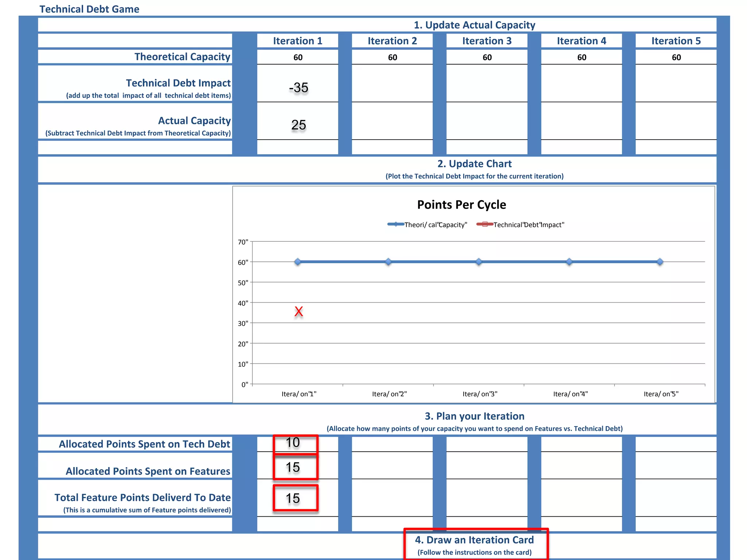Select the '3. Plan your Iteration' heading
Image resolution: width=747 pixels, height=560 pixels.
pyautogui.click(x=474, y=416)
